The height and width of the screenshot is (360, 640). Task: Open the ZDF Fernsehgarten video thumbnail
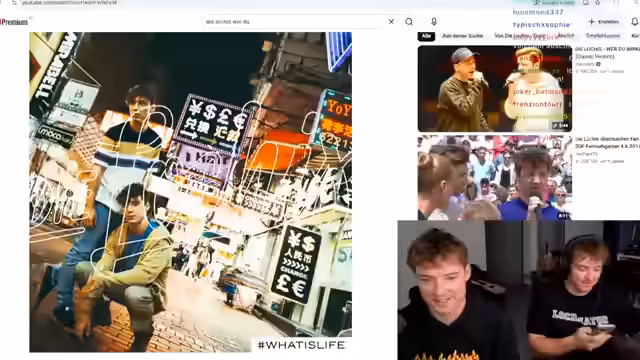494,178
